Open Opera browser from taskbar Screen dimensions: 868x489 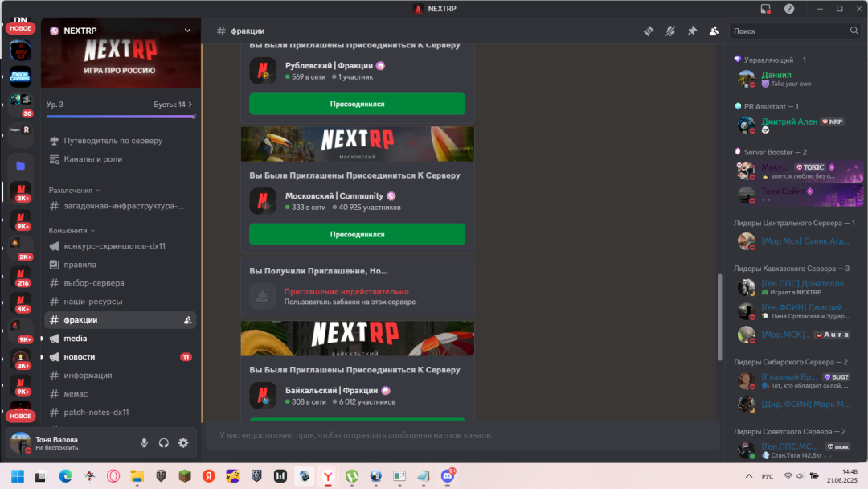click(x=113, y=476)
